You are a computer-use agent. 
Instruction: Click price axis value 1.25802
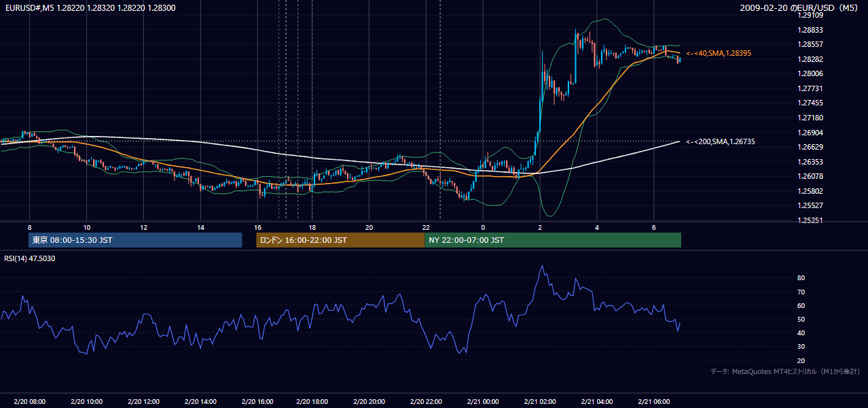coord(810,191)
